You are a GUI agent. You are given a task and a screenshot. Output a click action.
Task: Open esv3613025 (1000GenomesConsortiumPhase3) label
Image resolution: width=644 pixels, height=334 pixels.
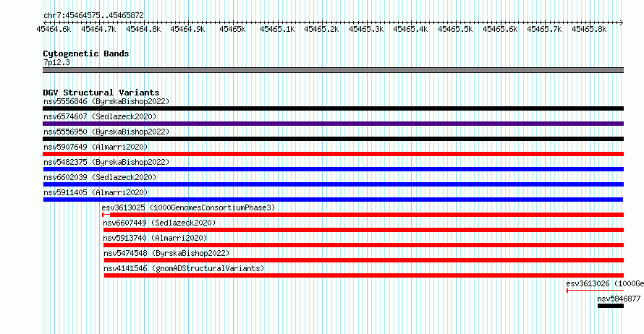coord(188,207)
